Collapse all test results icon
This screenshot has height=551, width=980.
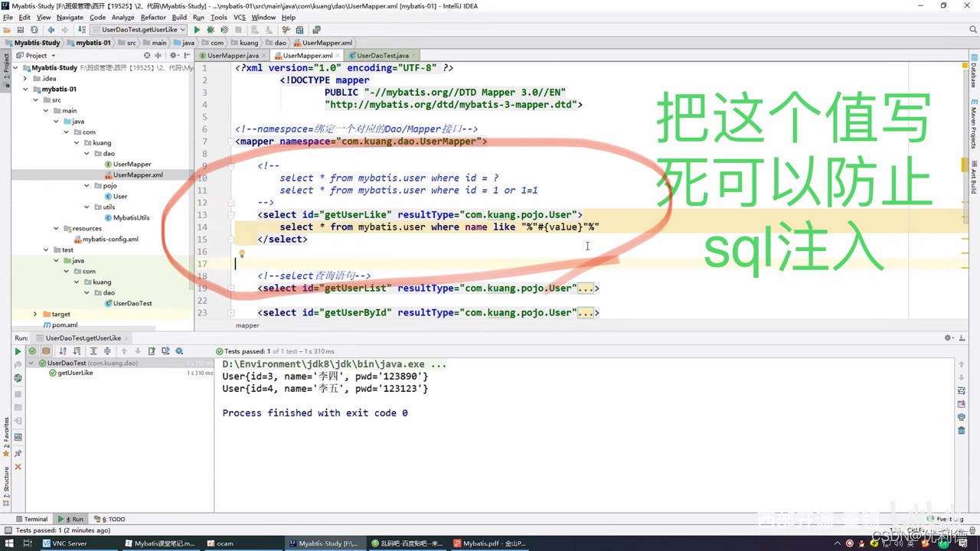click(107, 351)
